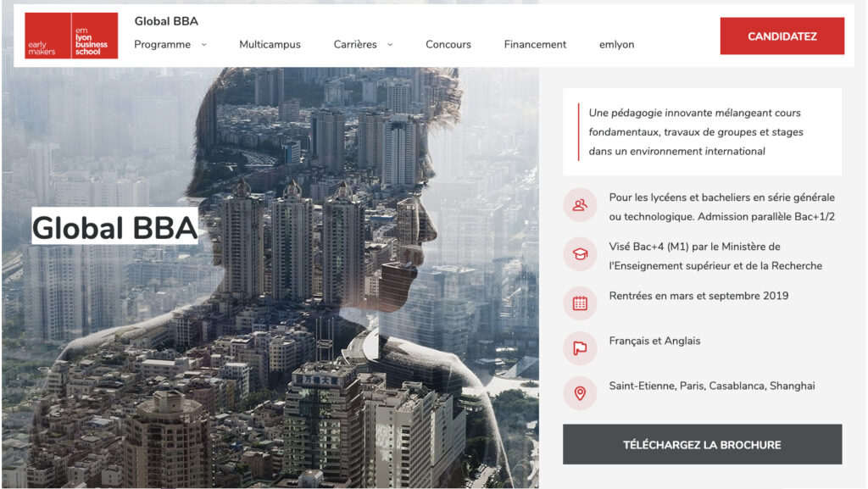868x489 pixels.
Task: Go to the Concours page
Action: point(448,45)
